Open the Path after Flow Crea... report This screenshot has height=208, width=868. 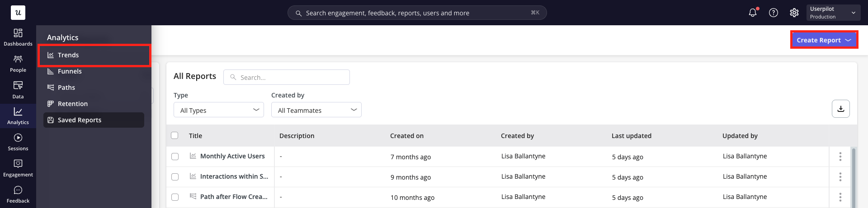[x=233, y=197]
